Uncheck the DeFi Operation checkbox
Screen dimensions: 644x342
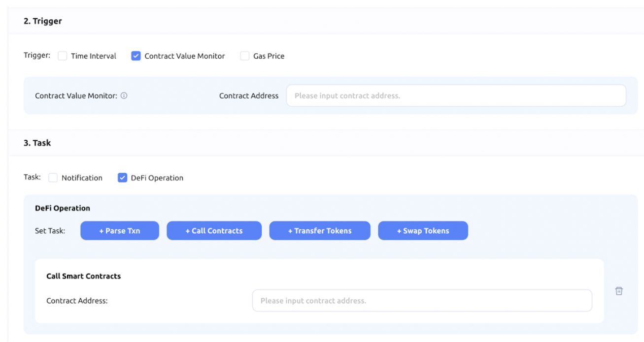click(123, 178)
